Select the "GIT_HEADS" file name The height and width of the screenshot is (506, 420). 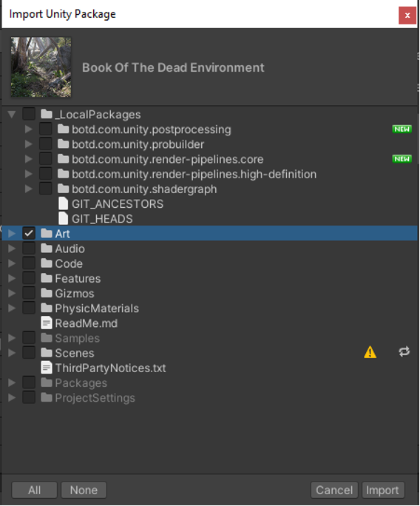click(102, 219)
